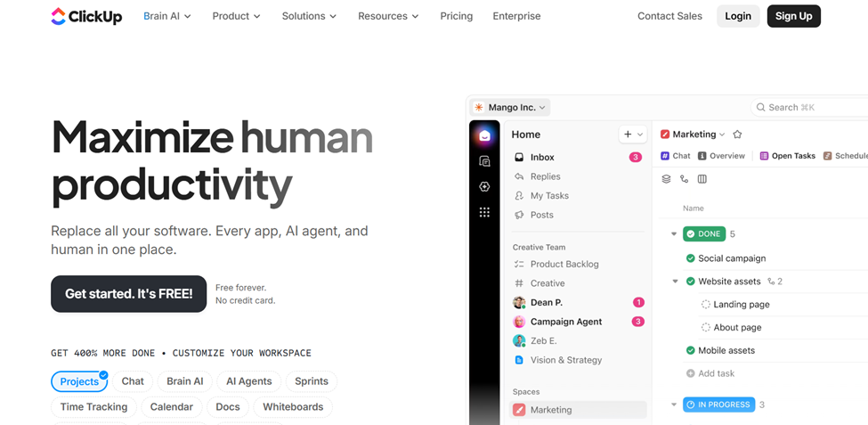Image resolution: width=868 pixels, height=425 pixels.
Task: Toggle the Mobile assets task status circle
Action: coord(690,351)
